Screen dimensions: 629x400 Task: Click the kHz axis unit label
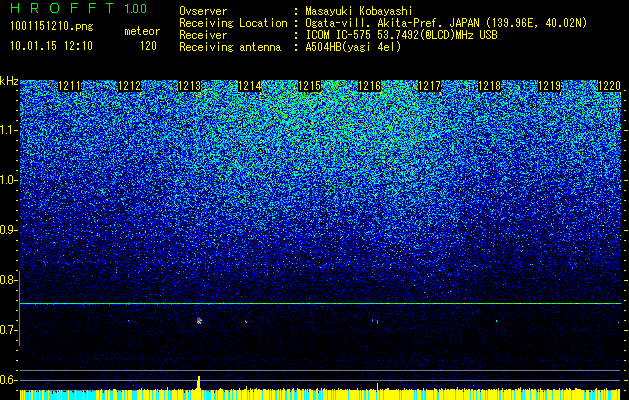[9, 81]
